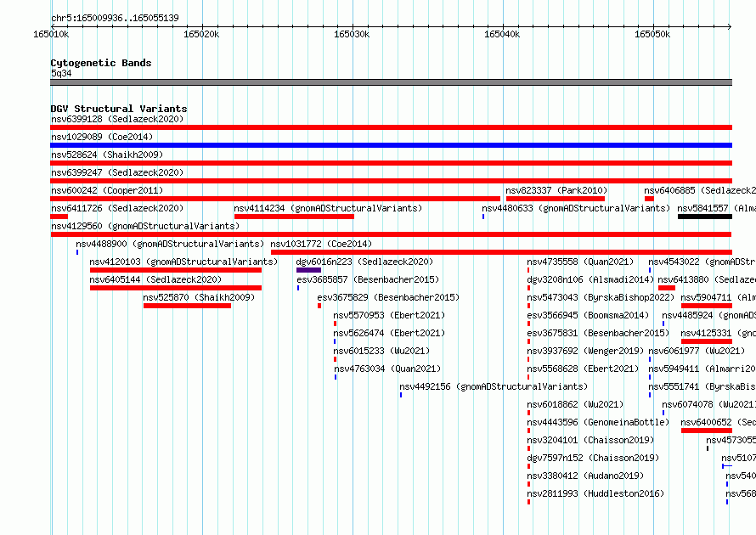Open the nsv4543022 variant label
The height and width of the screenshot is (535, 756).
click(x=702, y=262)
